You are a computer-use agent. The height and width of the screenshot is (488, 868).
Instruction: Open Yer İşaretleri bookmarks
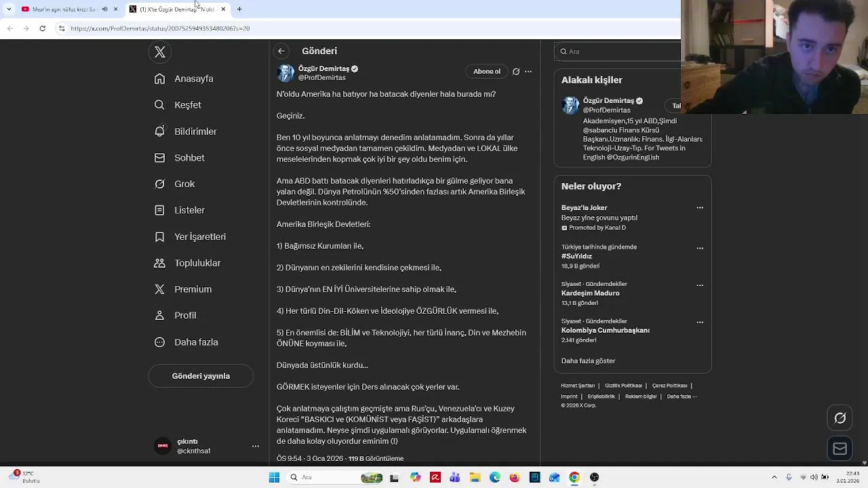190,237
